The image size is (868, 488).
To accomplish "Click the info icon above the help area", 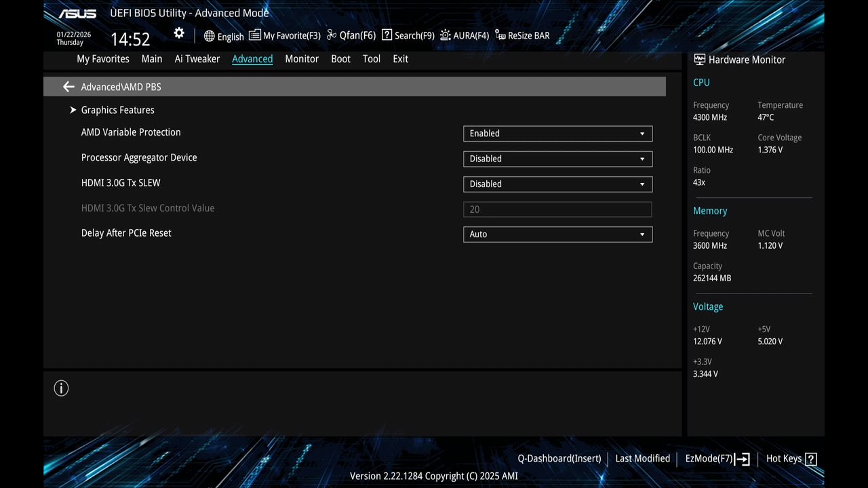I will [61, 388].
